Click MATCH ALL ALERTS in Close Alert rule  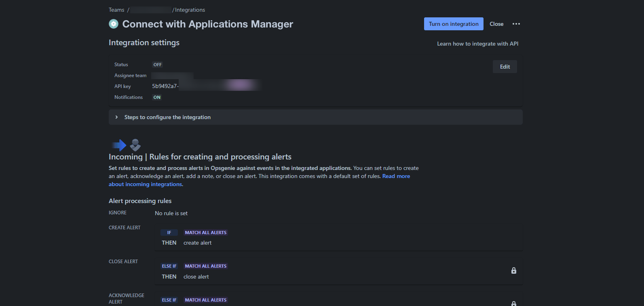point(206,266)
